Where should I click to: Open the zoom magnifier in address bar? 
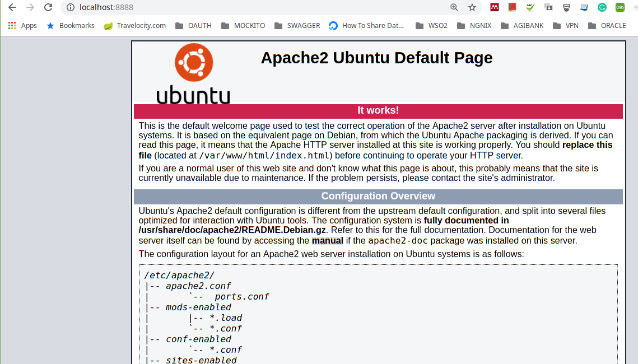(454, 7)
